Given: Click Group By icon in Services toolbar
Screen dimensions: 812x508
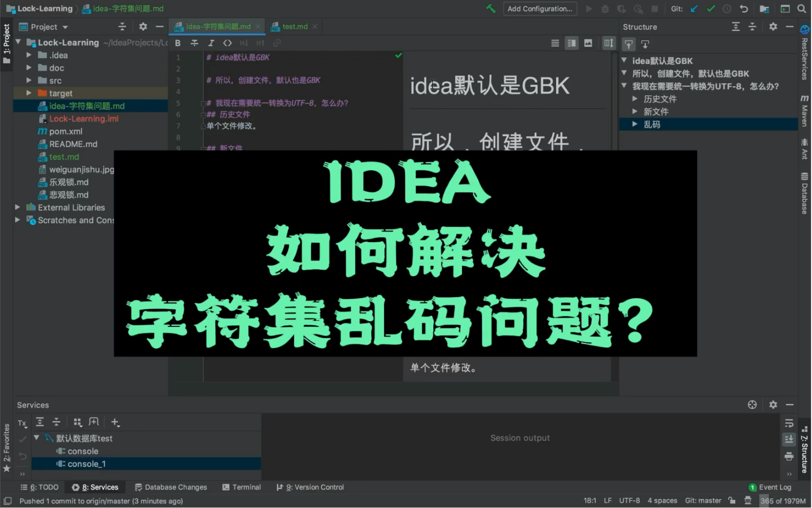Looking at the screenshot, I should click(x=77, y=422).
